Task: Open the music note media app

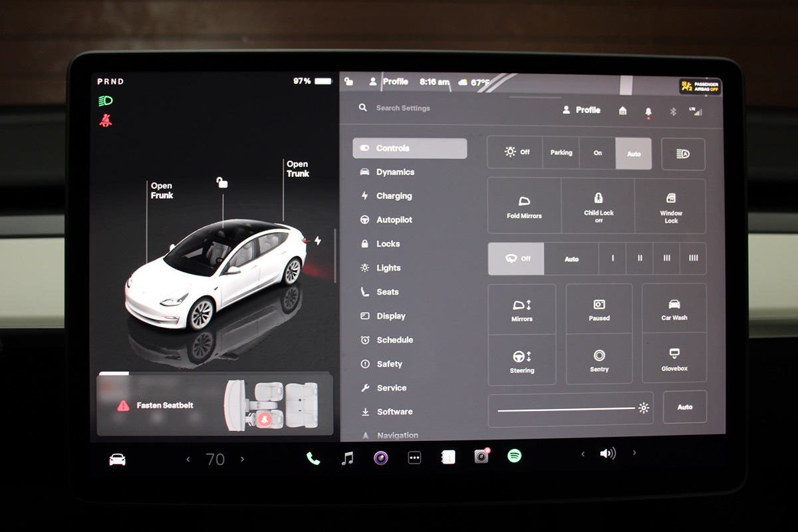Action: click(347, 458)
